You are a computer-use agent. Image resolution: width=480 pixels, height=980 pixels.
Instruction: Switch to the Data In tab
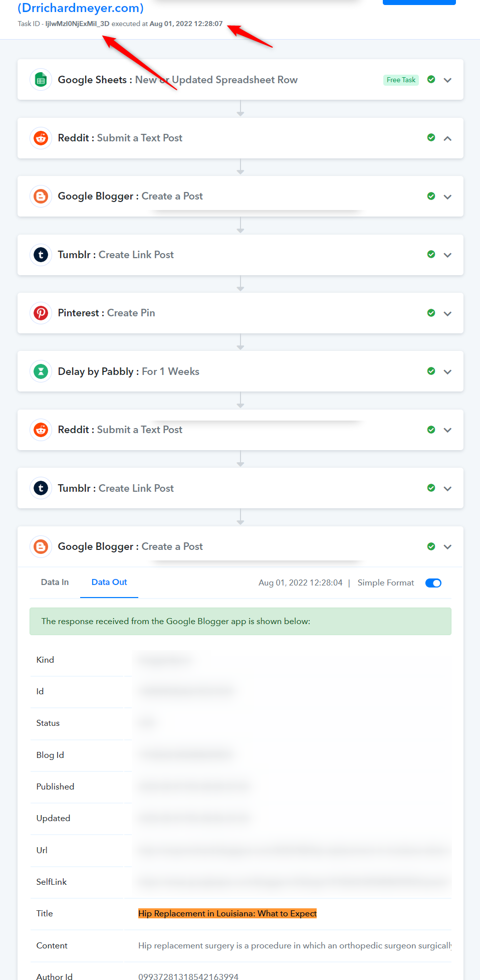point(55,582)
